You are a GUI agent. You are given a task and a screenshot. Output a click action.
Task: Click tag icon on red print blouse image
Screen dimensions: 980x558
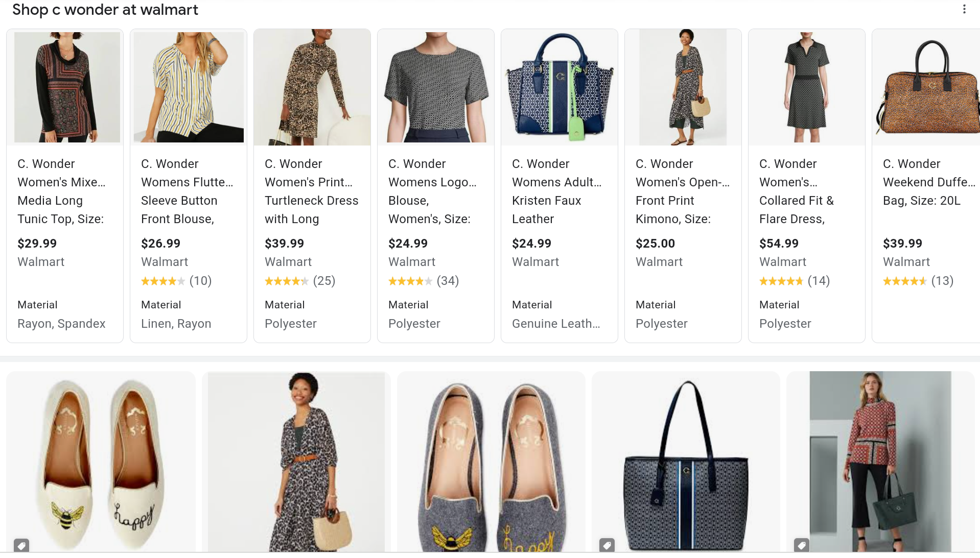pos(802,545)
